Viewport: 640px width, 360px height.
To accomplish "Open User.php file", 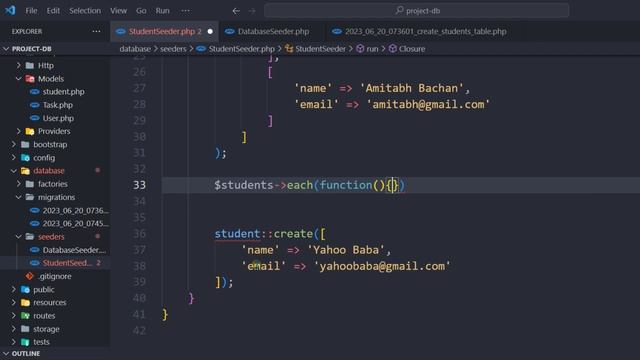I will click(58, 118).
